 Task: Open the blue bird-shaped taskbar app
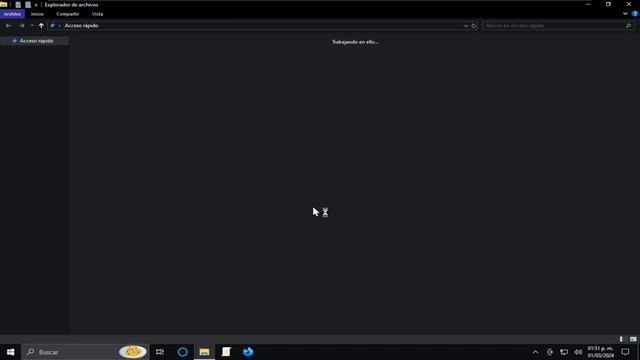[x=248, y=352]
